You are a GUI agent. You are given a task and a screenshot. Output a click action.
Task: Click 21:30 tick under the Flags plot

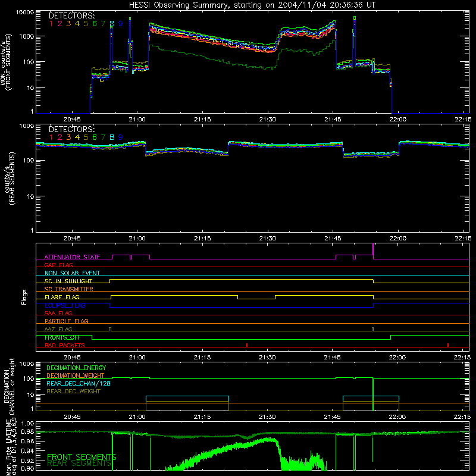pyautogui.click(x=267, y=358)
